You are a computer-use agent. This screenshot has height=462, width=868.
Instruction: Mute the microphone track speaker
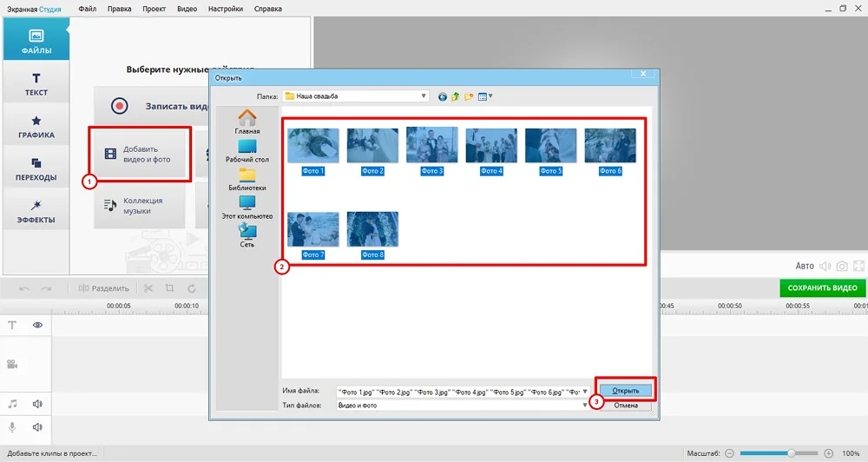(x=38, y=426)
